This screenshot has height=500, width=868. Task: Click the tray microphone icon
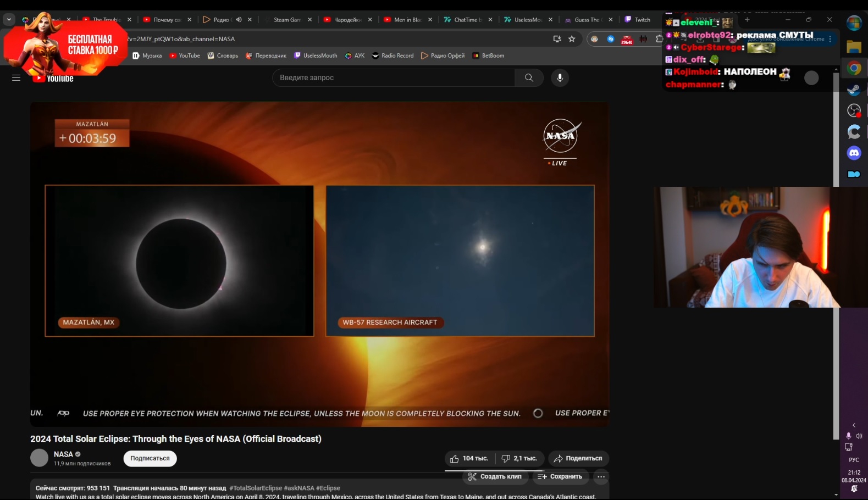click(849, 436)
